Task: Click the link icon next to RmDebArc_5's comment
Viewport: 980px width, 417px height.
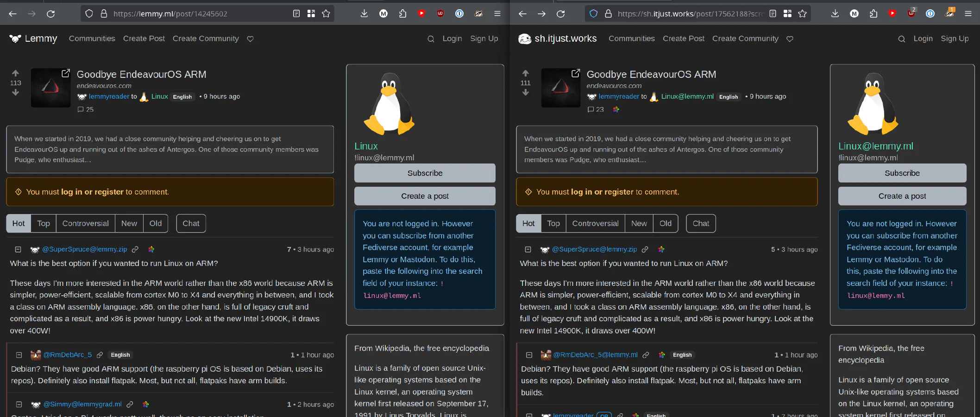Action: coord(100,355)
